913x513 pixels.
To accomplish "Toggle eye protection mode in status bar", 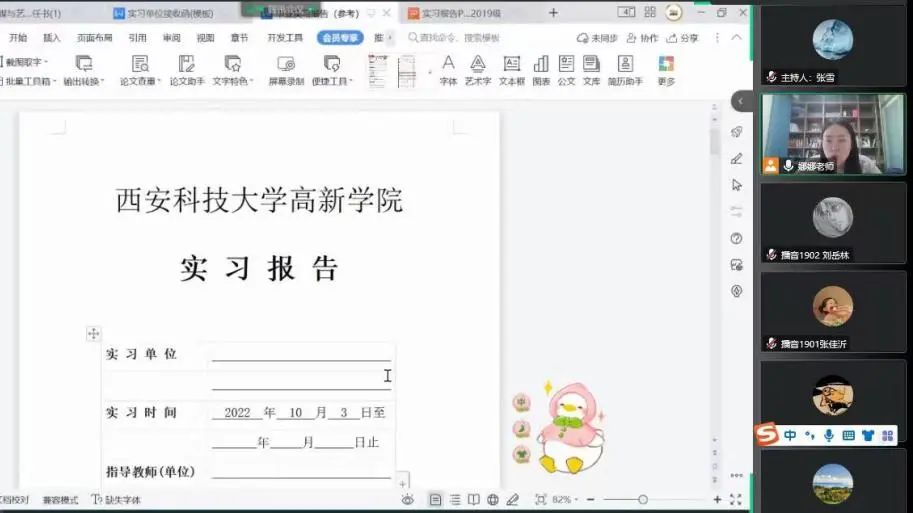I will 408,499.
